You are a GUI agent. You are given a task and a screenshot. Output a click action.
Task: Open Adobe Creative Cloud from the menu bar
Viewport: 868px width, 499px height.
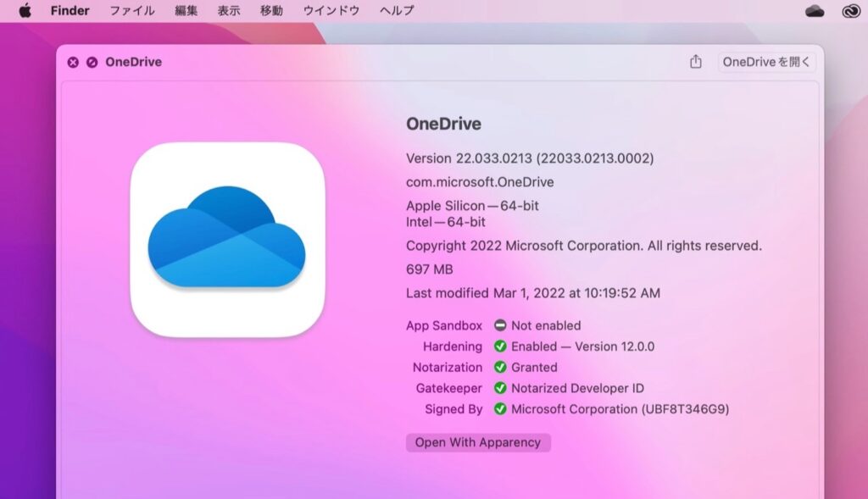[x=850, y=10]
